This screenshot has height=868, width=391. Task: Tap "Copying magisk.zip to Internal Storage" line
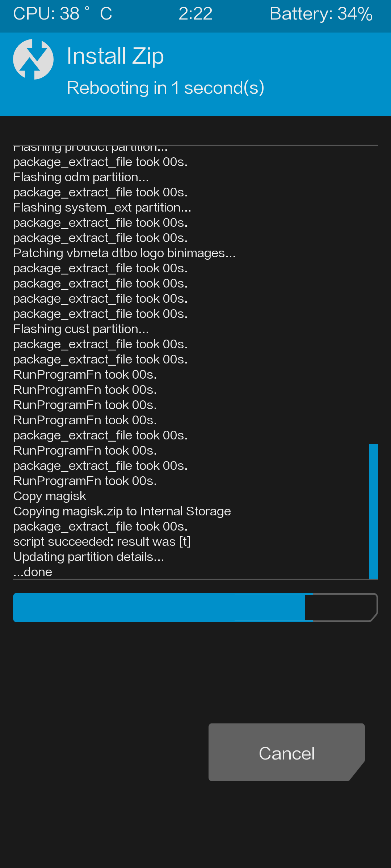click(x=122, y=511)
